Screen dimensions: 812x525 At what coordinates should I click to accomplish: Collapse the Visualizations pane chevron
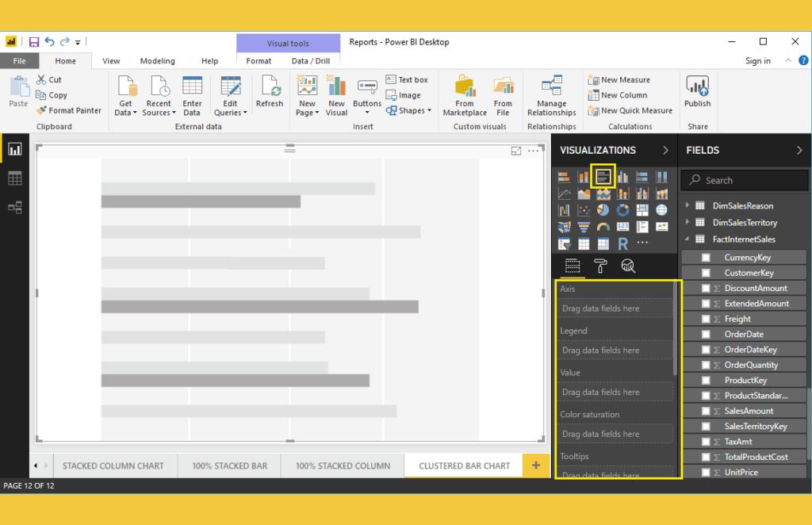point(665,150)
